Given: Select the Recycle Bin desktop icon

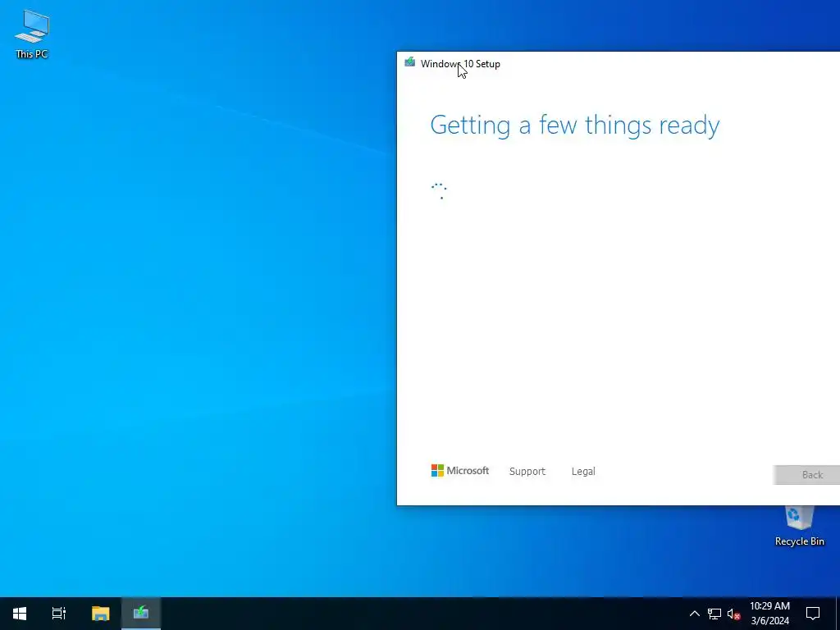Looking at the screenshot, I should pyautogui.click(x=799, y=526).
